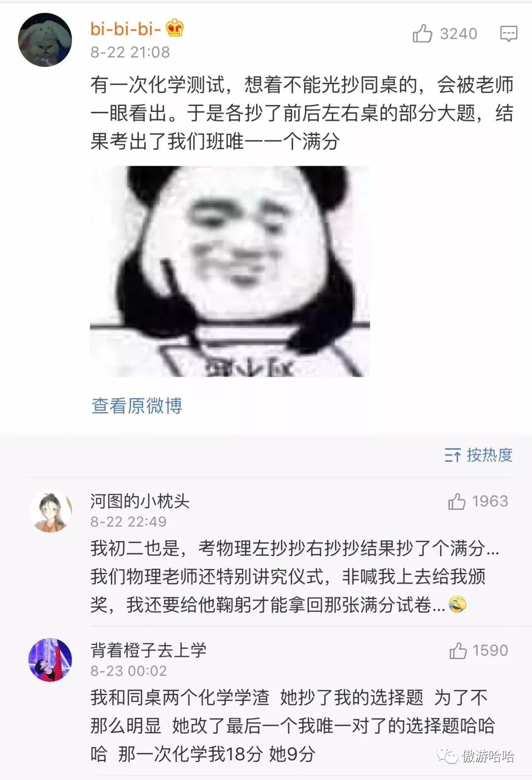Open username 背着橙子去上学
The height and width of the screenshot is (780, 532).
tap(148, 650)
